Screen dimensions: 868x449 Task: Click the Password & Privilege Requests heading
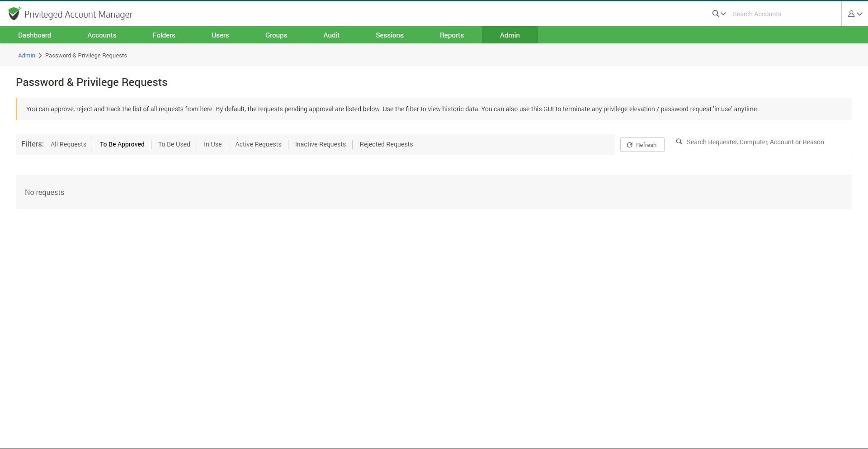(92, 82)
